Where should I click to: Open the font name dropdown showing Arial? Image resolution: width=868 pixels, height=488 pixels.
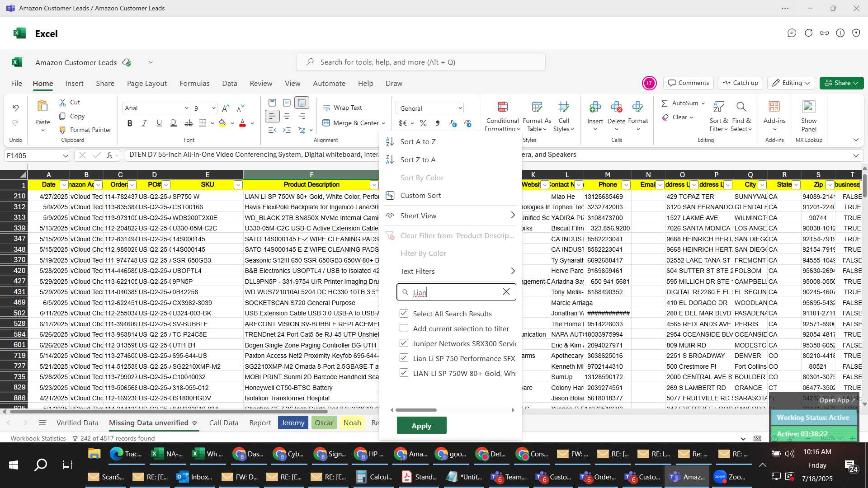coord(186,108)
